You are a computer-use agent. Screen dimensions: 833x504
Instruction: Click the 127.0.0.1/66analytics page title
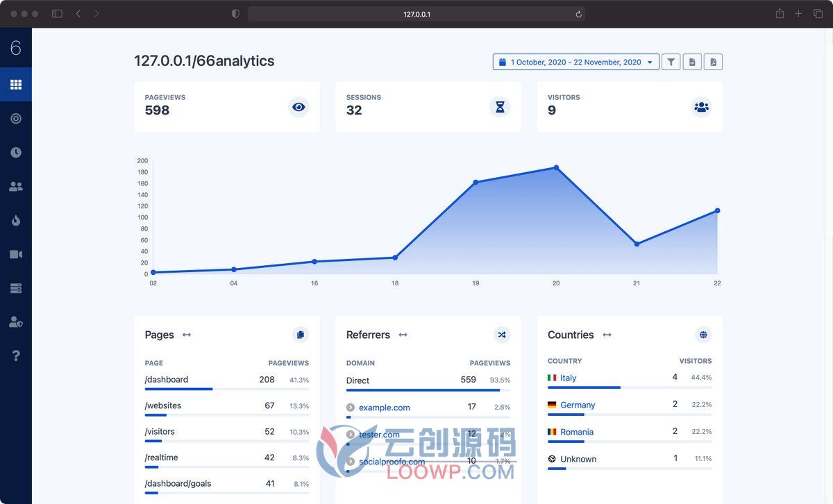(204, 61)
